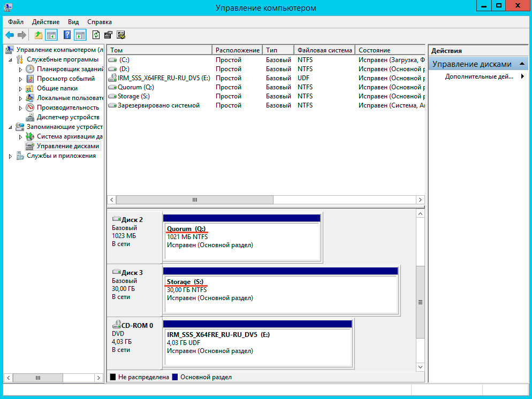Image resolution: width=532 pixels, height=399 pixels.
Task: Click the volume list horizontal scrollbar thumb
Action: (x=195, y=199)
